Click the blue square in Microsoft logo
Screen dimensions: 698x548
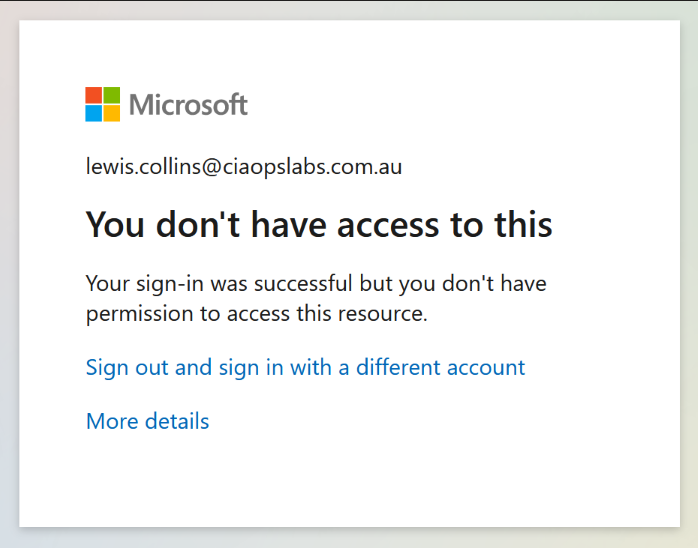(94, 113)
